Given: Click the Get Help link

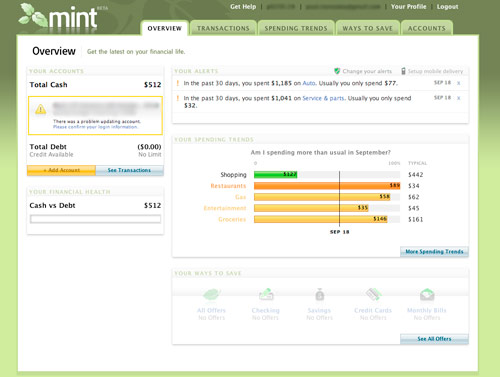Looking at the screenshot, I should (243, 7).
